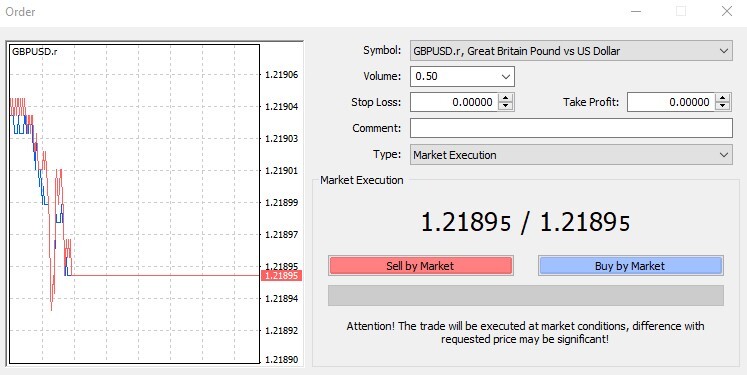Close the Order dialog window

[727, 11]
